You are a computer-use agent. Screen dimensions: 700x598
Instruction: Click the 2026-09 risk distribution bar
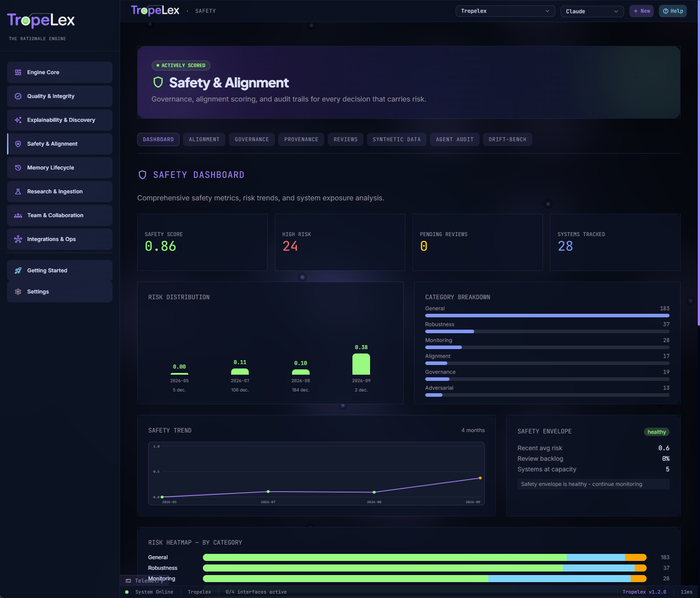[x=361, y=364]
